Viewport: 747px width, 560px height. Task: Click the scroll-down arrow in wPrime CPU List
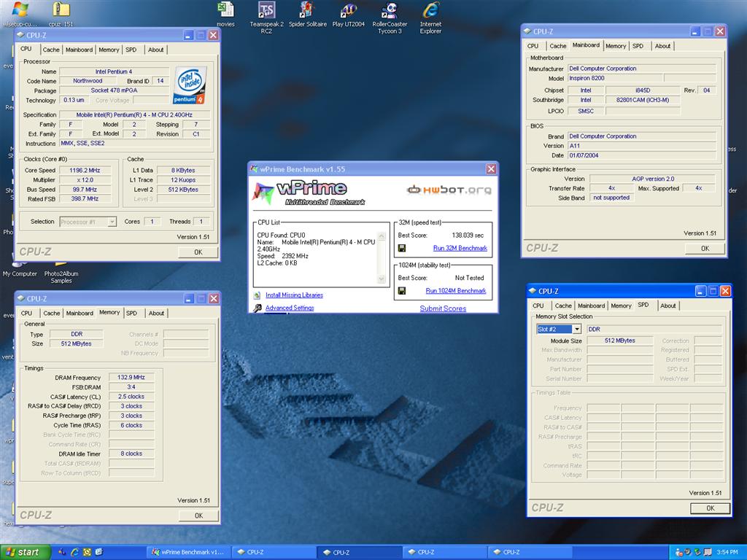pos(381,279)
